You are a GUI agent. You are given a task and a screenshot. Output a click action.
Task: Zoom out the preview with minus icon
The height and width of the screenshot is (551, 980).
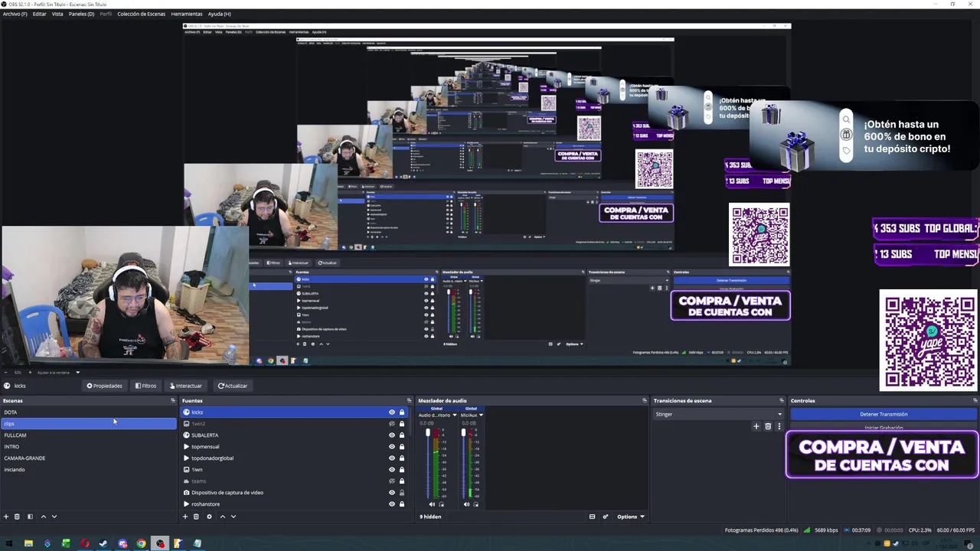pyautogui.click(x=5, y=373)
